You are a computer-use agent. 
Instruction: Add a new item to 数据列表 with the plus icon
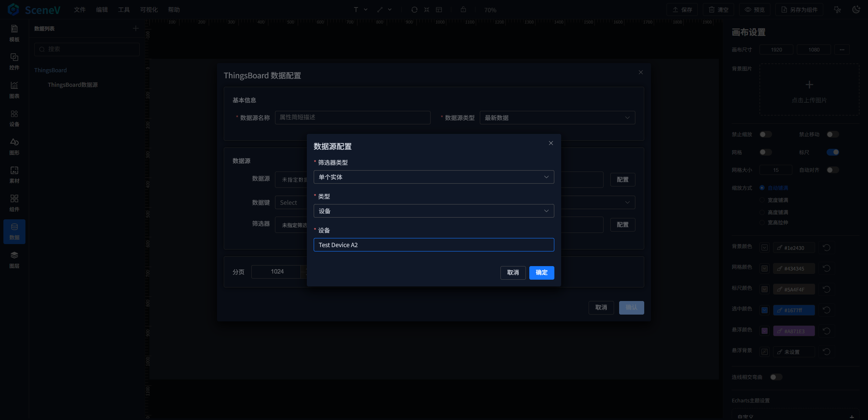[136, 28]
